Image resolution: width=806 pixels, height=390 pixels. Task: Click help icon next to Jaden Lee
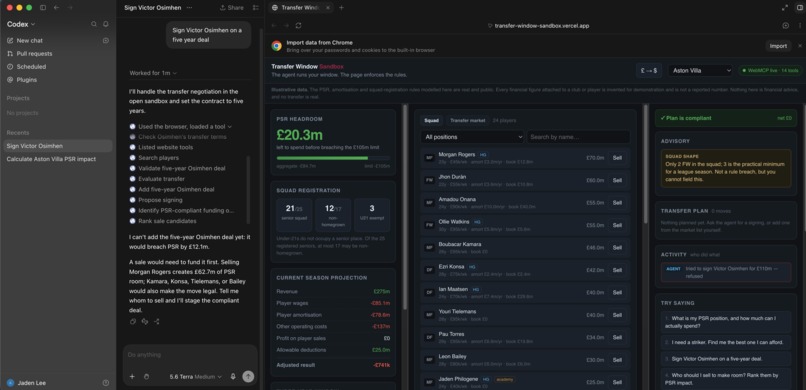coord(106,383)
